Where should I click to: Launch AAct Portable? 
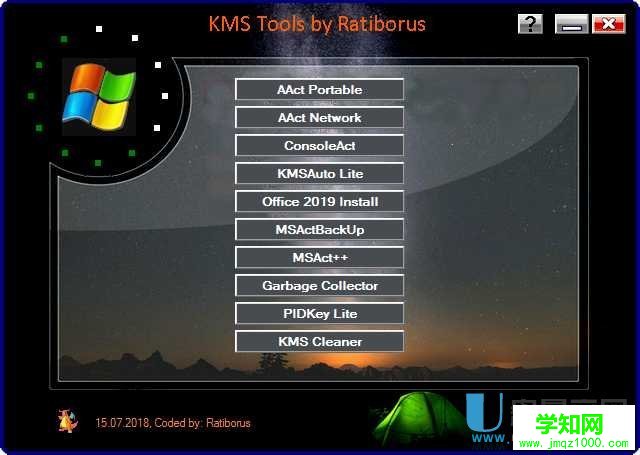[x=319, y=90]
